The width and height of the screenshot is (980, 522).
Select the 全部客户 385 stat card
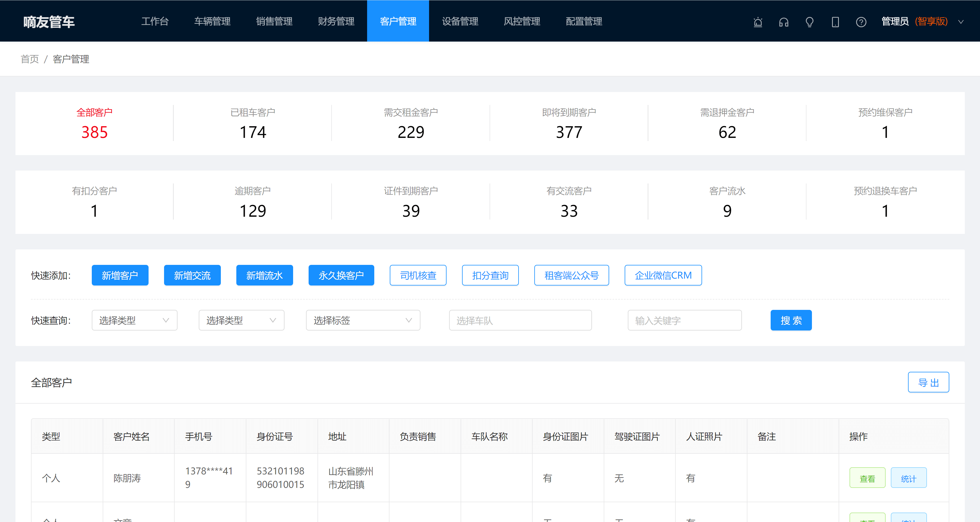94,124
